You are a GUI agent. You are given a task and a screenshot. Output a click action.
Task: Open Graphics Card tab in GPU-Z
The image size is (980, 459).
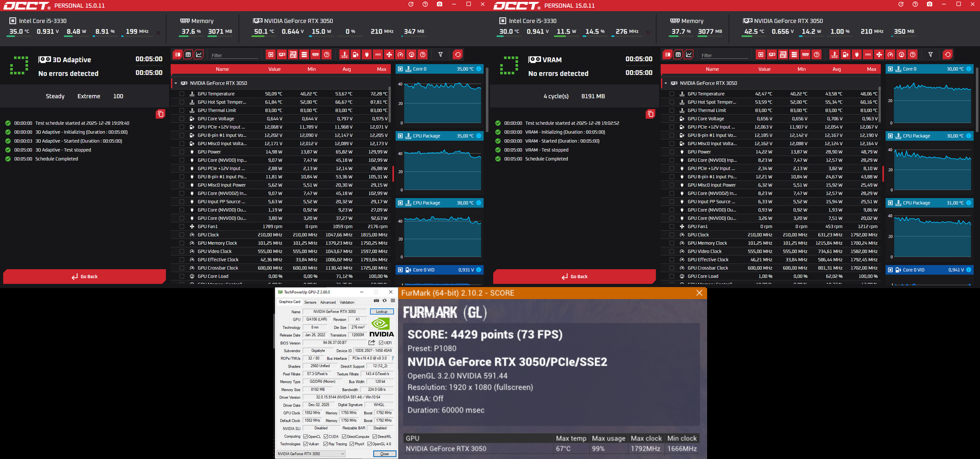point(290,302)
